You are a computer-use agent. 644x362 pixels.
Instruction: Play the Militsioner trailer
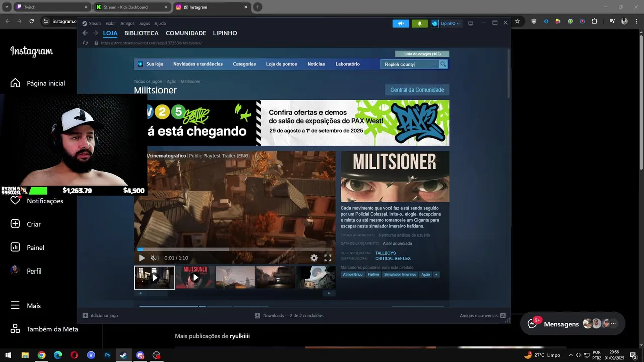(x=142, y=258)
